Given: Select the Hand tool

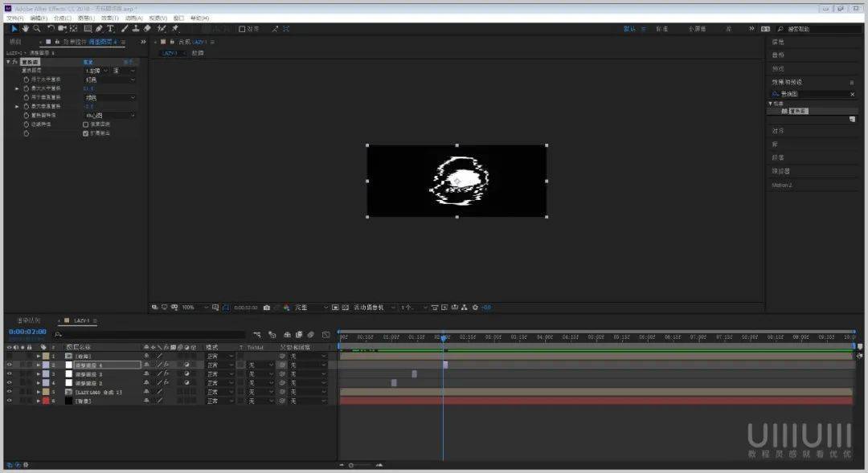Looking at the screenshot, I should [x=26, y=29].
